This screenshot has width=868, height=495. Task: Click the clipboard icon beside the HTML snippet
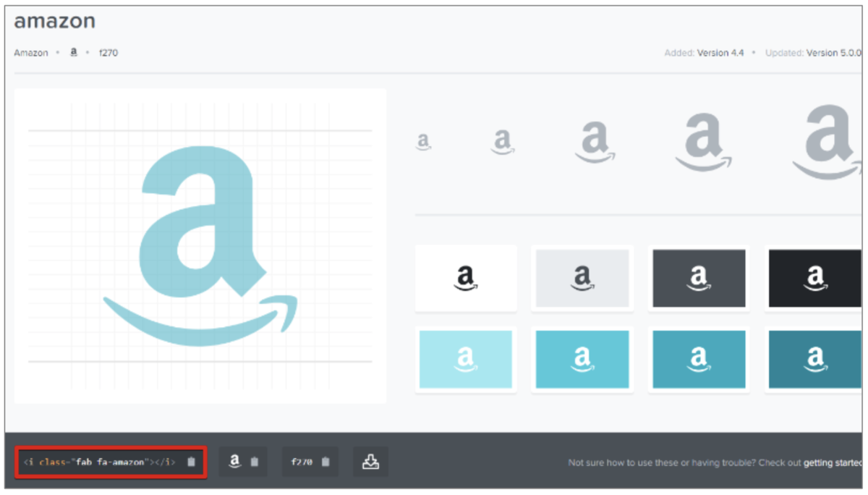point(191,462)
